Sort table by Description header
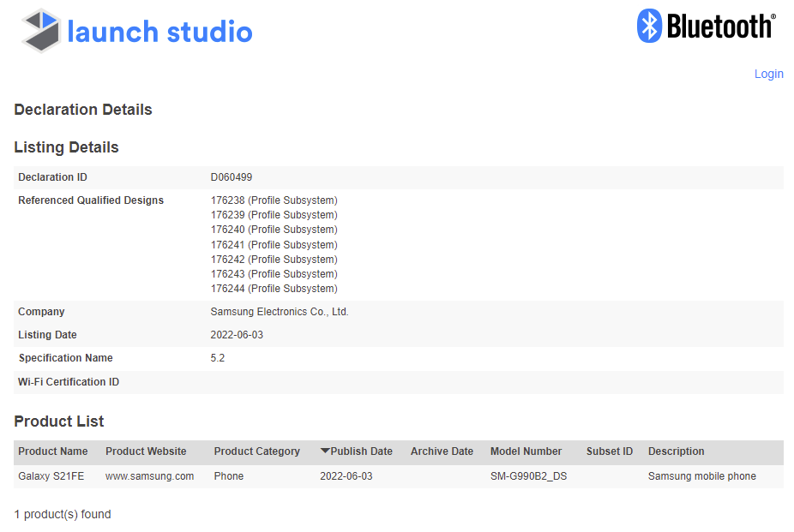Viewport: 794px width, 532px height. (x=676, y=451)
